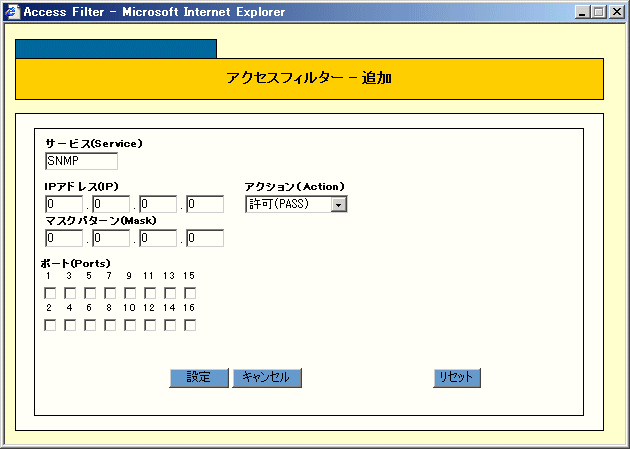This screenshot has width=630, height=449.
Task: Select the Port 7 checkbox
Action: pos(110,293)
